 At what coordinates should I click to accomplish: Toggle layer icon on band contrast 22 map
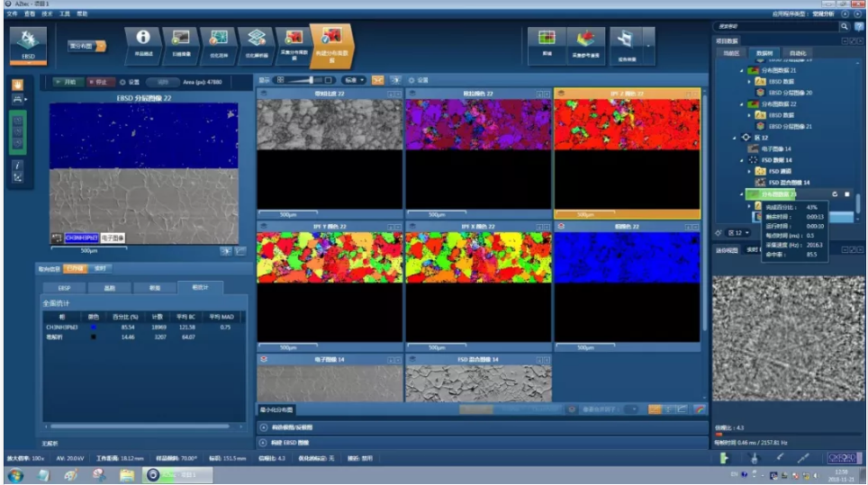pos(264,94)
